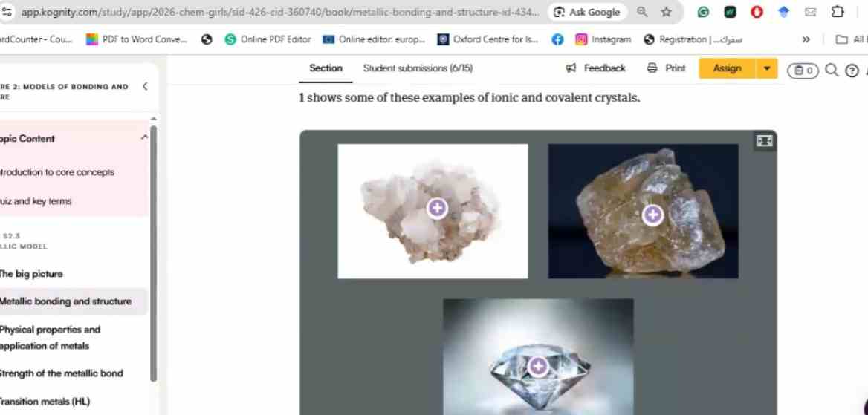Click the plus hotspot on the diamond image
The image size is (868, 415).
click(537, 366)
